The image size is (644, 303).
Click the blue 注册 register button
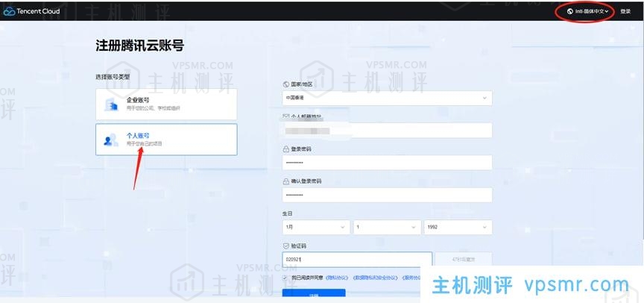[x=314, y=294]
